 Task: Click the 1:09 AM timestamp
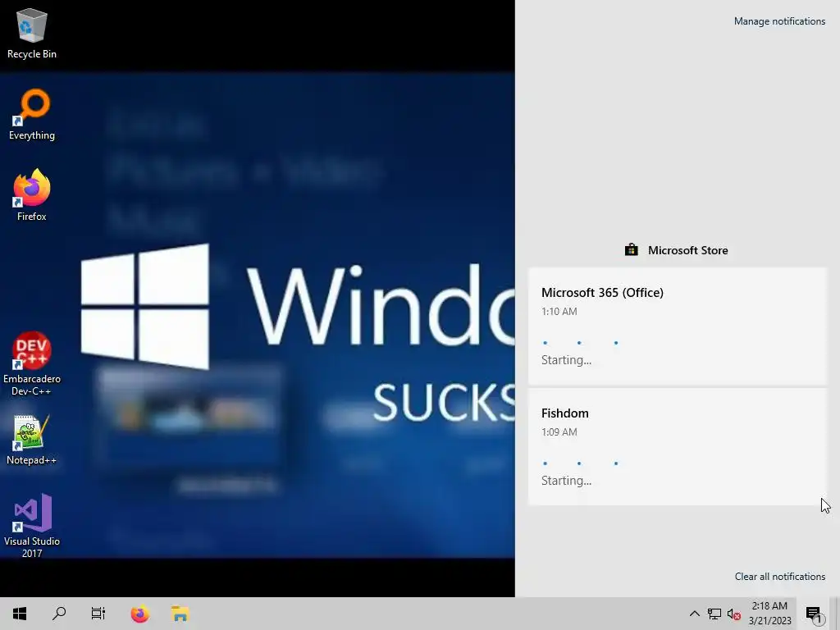point(559,431)
